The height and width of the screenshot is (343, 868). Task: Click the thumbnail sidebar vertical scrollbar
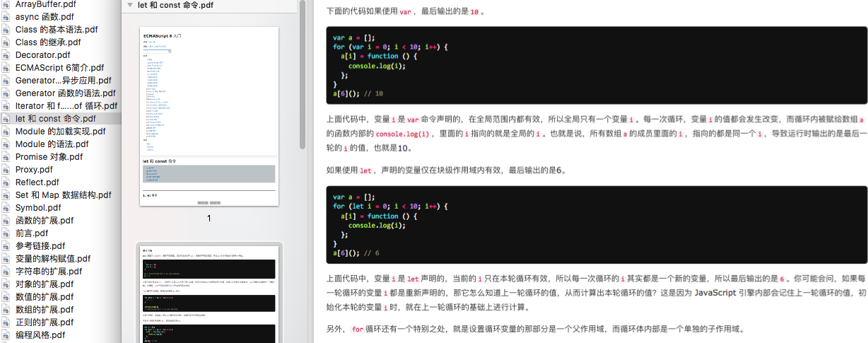pos(303,74)
